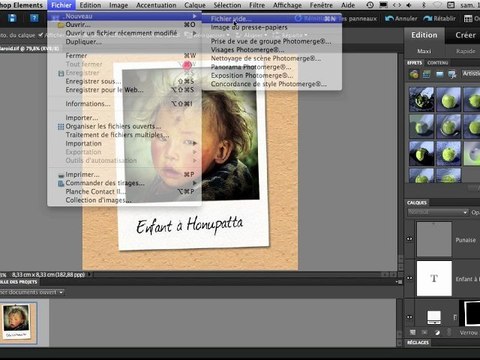Click the Time Machine clock menu bar icon
This screenshot has width=480, height=360.
click(x=370, y=5)
